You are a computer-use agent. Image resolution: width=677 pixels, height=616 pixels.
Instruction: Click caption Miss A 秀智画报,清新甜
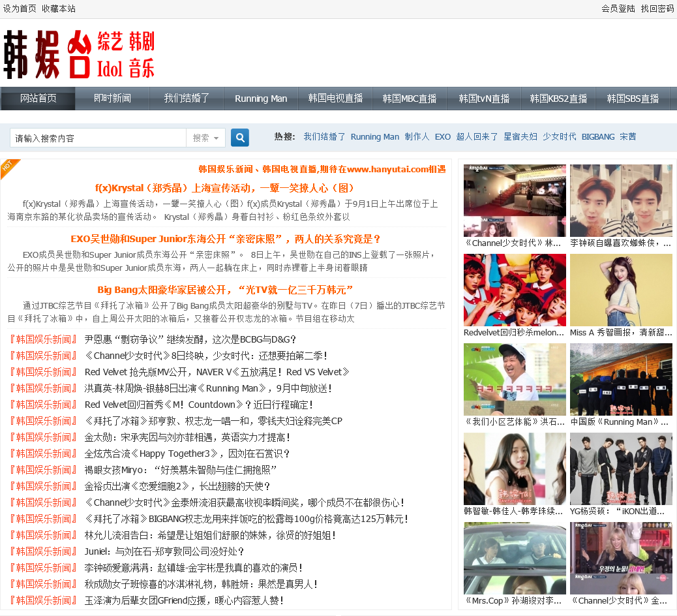point(621,333)
